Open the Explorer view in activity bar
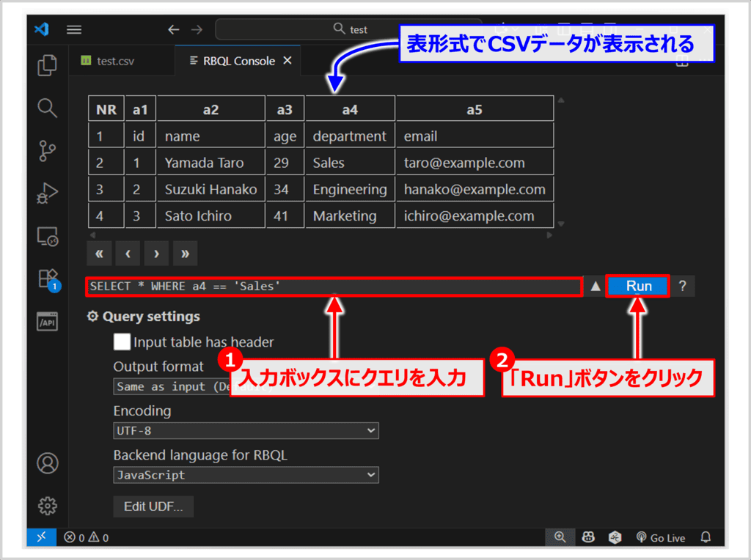The image size is (751, 560). (48, 65)
